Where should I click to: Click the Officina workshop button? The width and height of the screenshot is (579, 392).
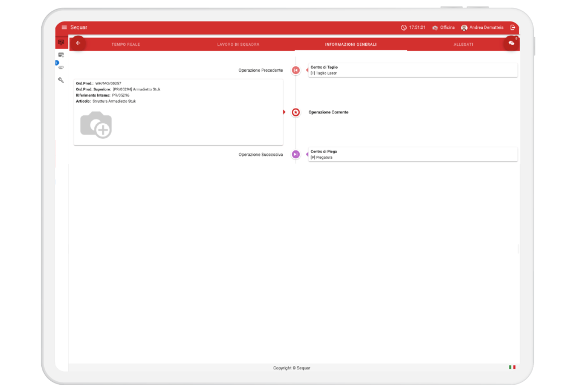[443, 28]
